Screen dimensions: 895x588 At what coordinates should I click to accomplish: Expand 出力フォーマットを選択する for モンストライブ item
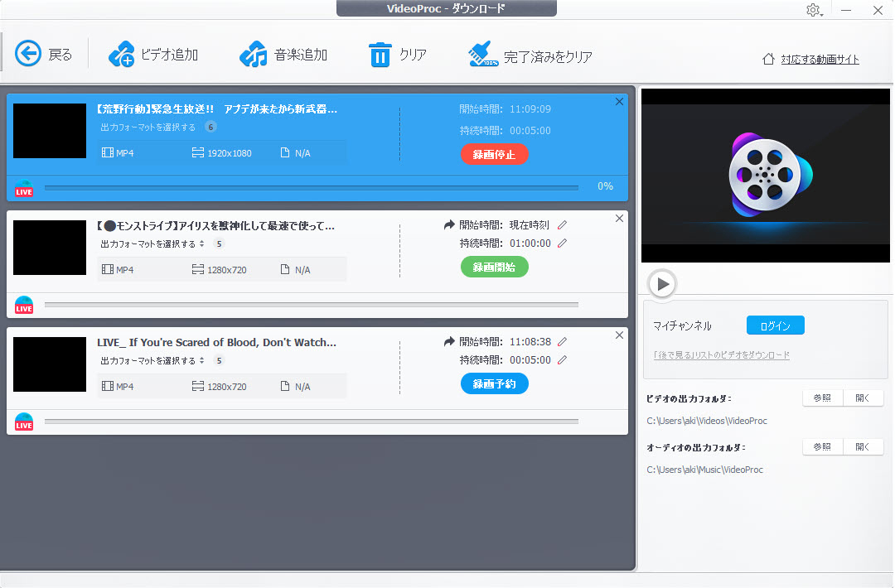click(152, 244)
